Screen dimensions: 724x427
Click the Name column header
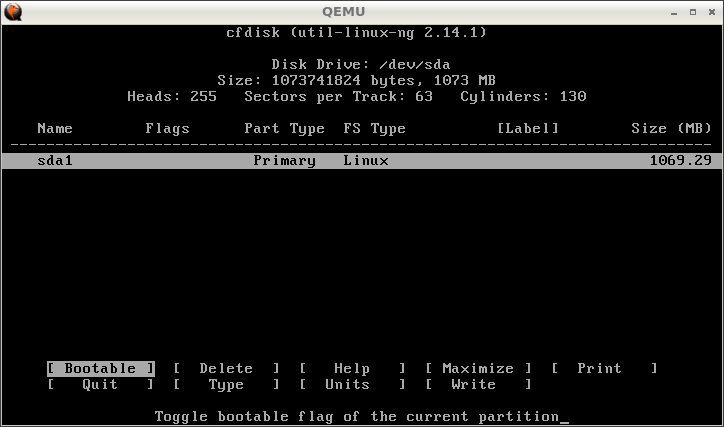(55, 128)
